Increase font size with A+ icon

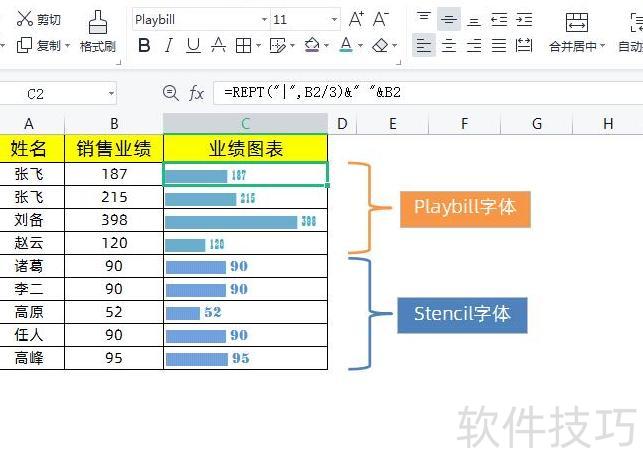[356, 19]
